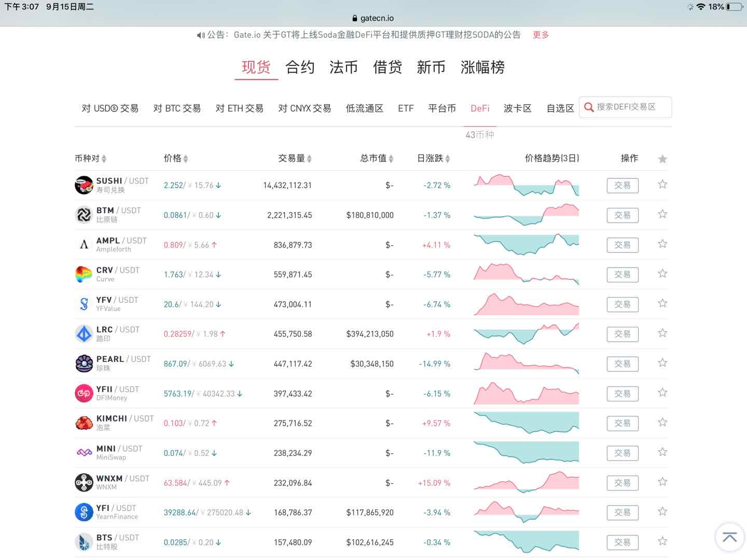Open the 合约 main tab
Screen dimensions: 747x560
click(300, 67)
